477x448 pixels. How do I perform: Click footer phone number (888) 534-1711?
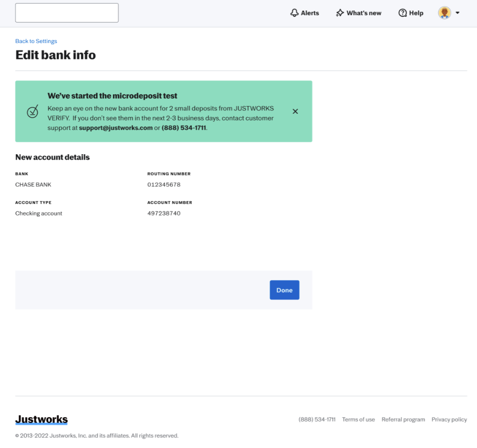point(317,420)
